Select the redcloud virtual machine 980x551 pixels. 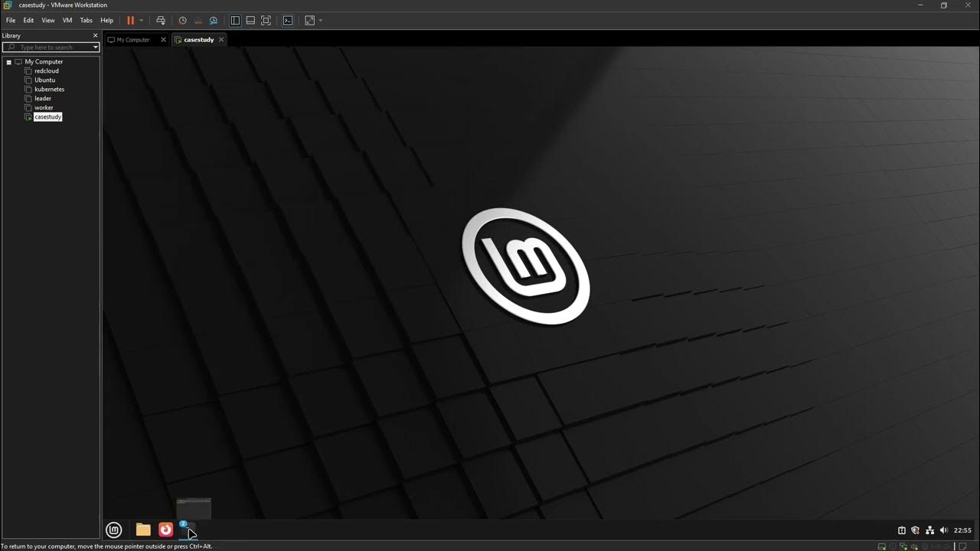tap(46, 71)
